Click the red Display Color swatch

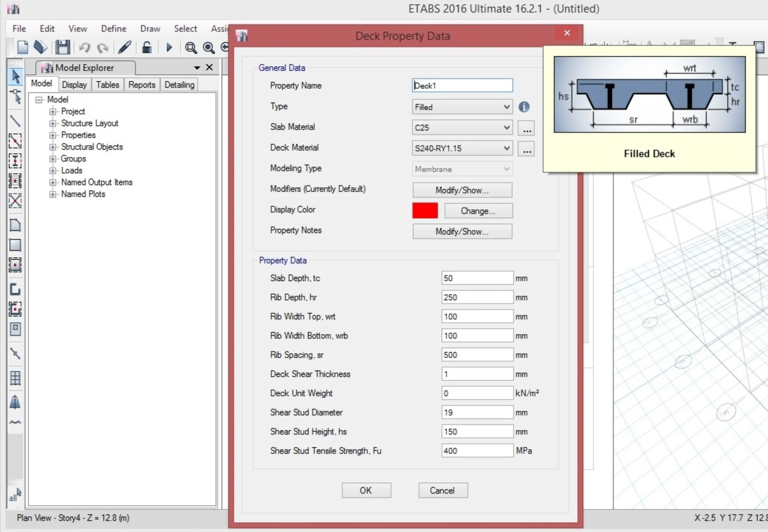[x=425, y=211]
